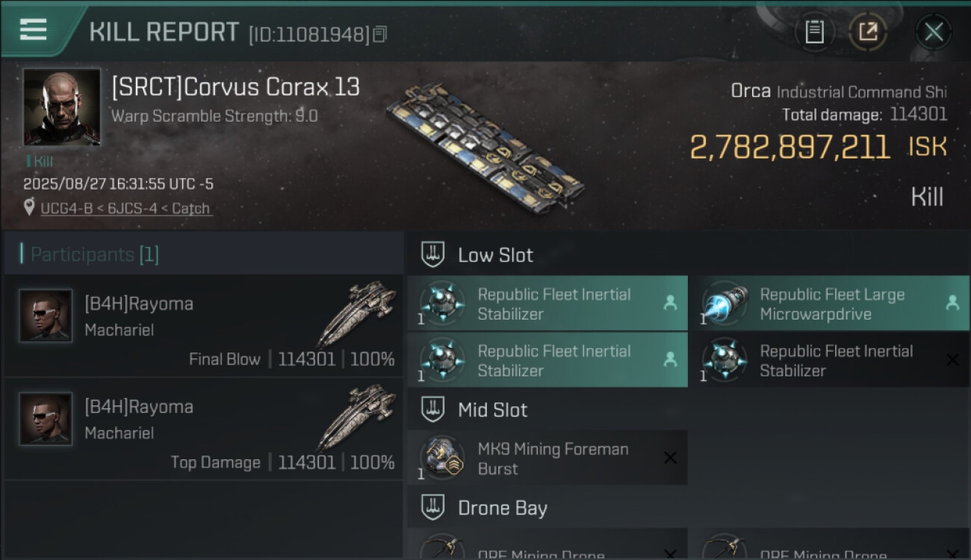
Task: Close the kill report window
Action: coord(933,32)
